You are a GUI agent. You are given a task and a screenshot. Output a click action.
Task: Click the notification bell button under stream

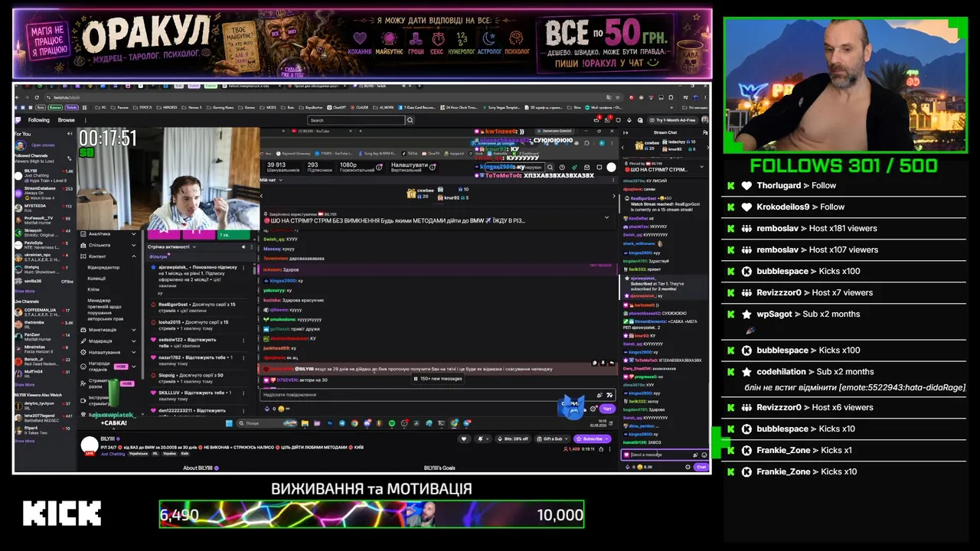482,439
